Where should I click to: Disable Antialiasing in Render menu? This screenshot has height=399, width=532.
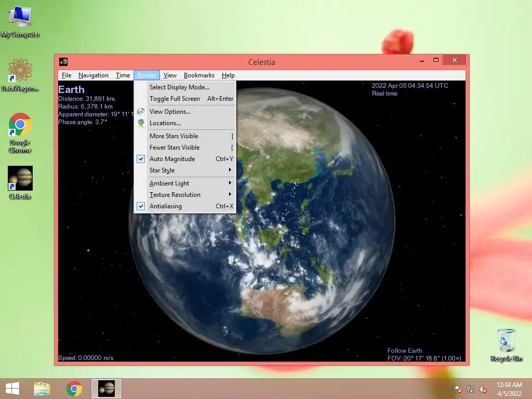click(184, 206)
